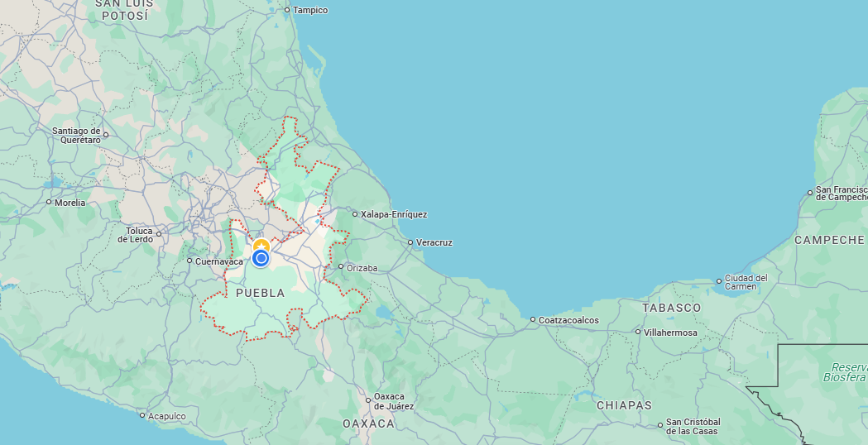
Task: Click the Toluca de Lerdo label
Action: [136, 235]
